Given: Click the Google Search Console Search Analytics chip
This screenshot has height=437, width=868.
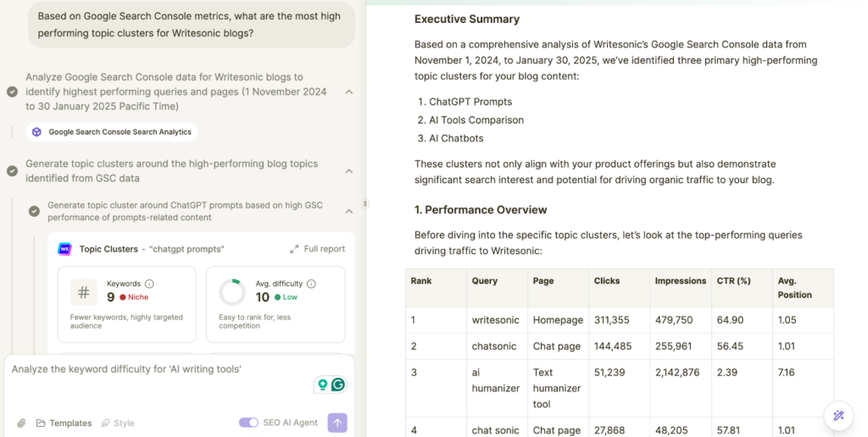Looking at the screenshot, I should pyautogui.click(x=112, y=132).
